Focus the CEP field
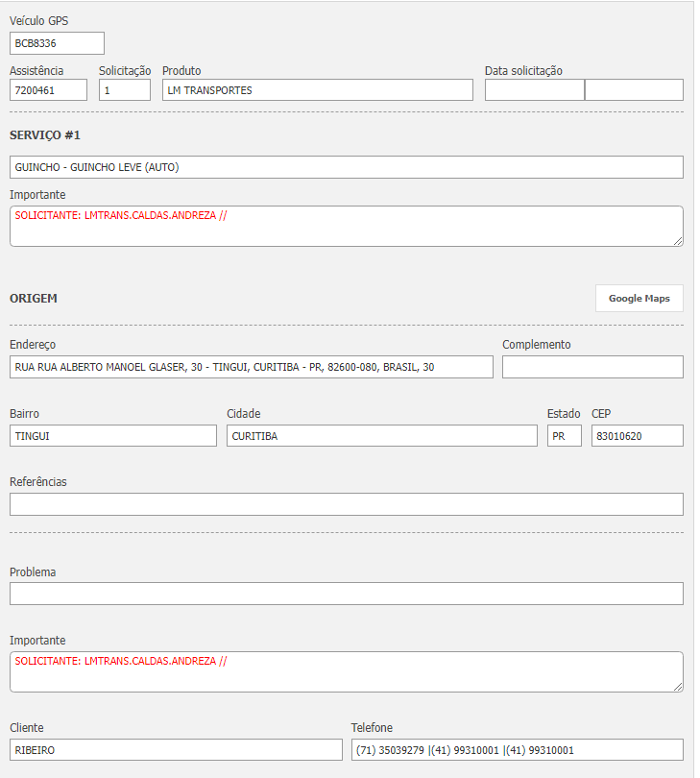Image resolution: width=700 pixels, height=778 pixels. click(x=638, y=436)
